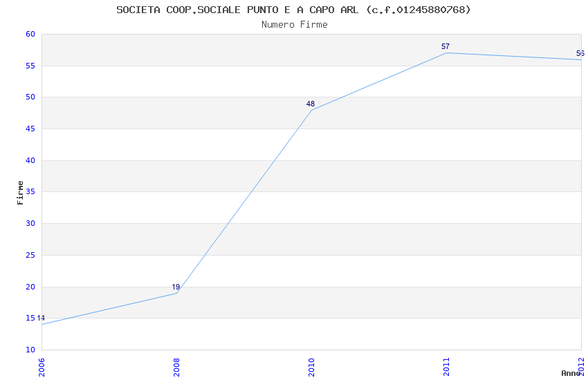This screenshot has width=588, height=380.
Task: Click the 25 y-axis tick label
Action: (30, 255)
